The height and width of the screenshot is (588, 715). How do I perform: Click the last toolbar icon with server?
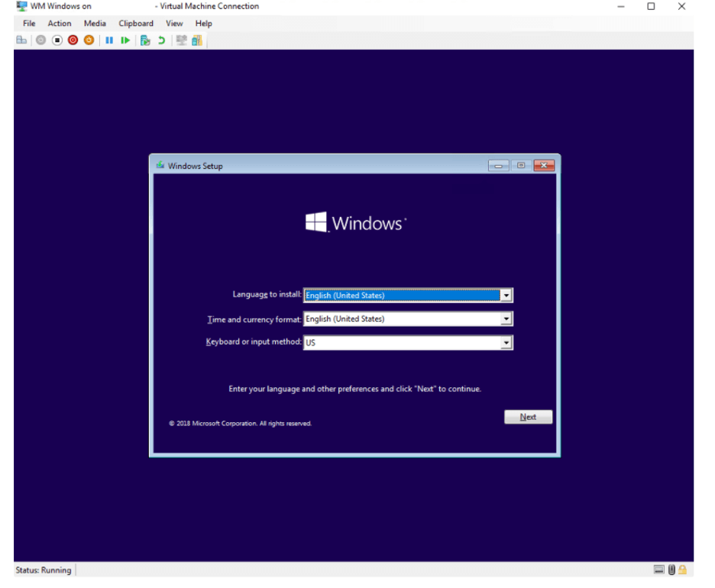pos(197,40)
